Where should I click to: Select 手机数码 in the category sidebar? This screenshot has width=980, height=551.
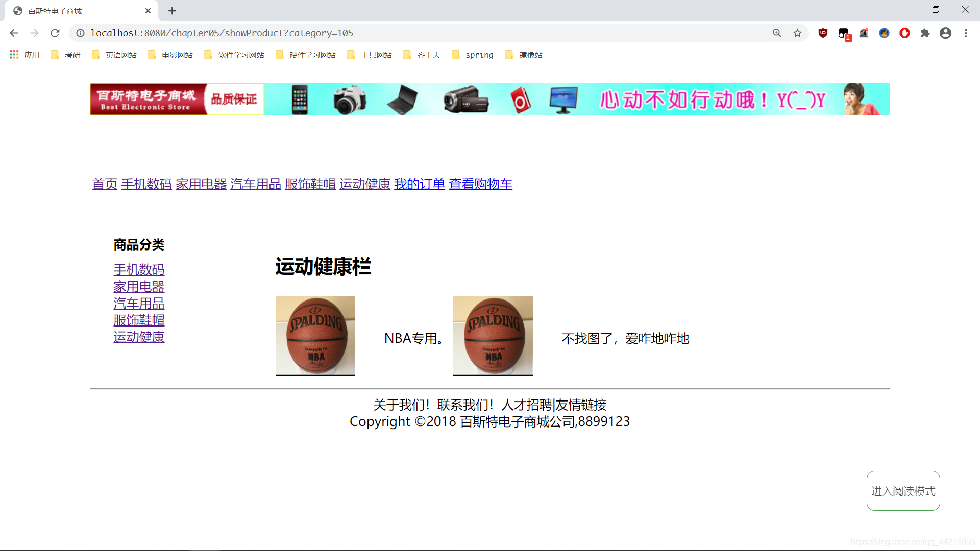click(x=139, y=269)
